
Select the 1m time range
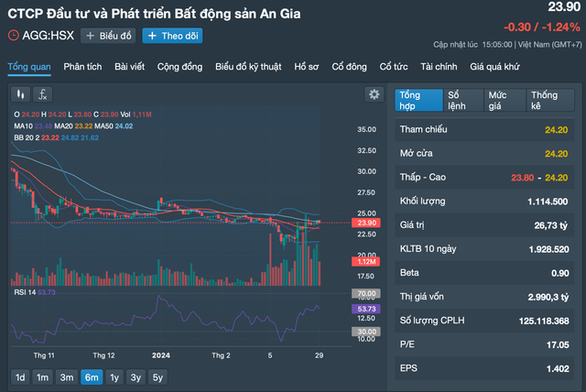click(x=43, y=377)
